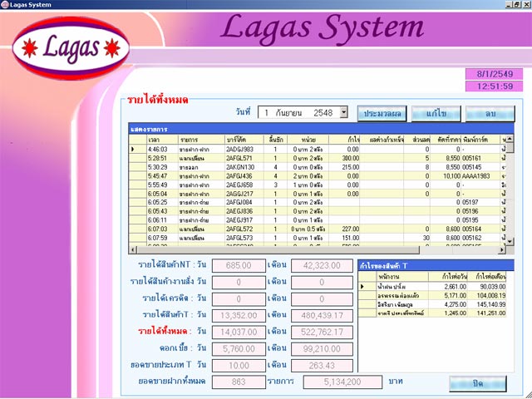
Task: Click T product income month field 480,439.17
Action: pos(322,316)
